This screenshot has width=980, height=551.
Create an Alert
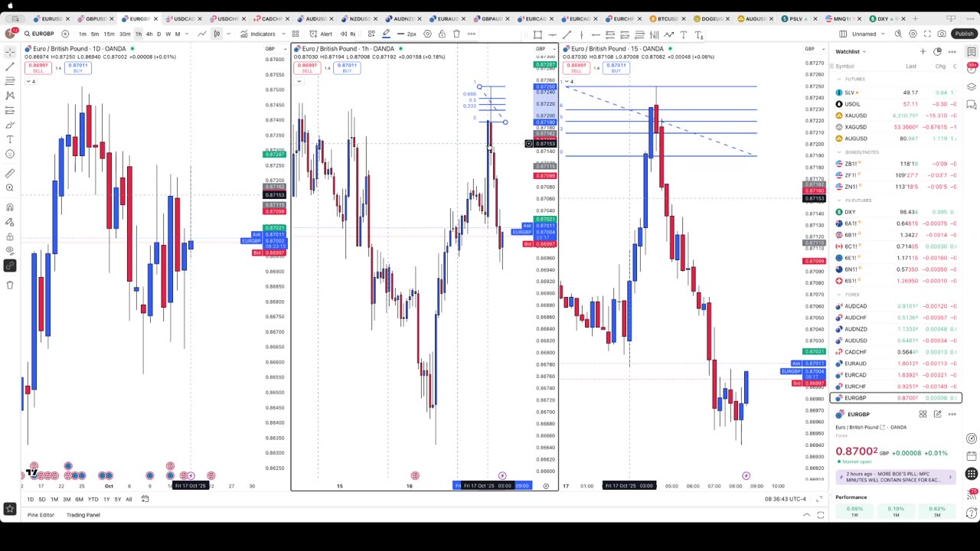(321, 34)
